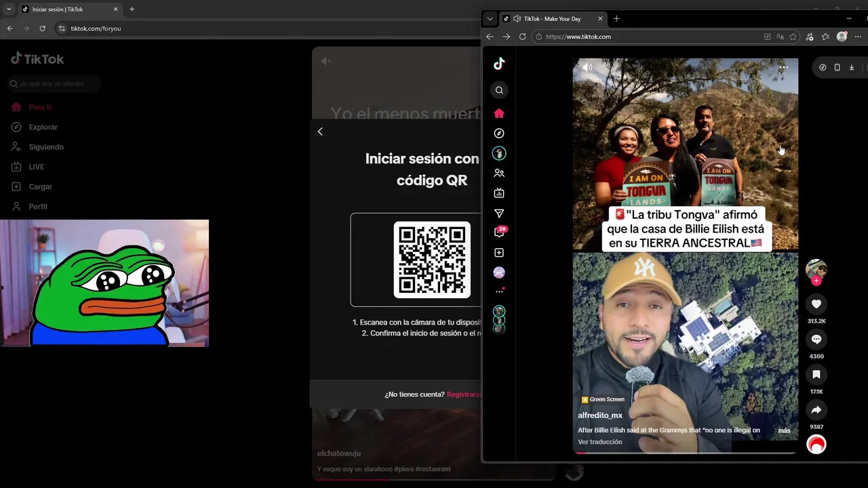Open 'elchatowuju' username in left window
Screen dimensions: 868x488
[339, 453]
